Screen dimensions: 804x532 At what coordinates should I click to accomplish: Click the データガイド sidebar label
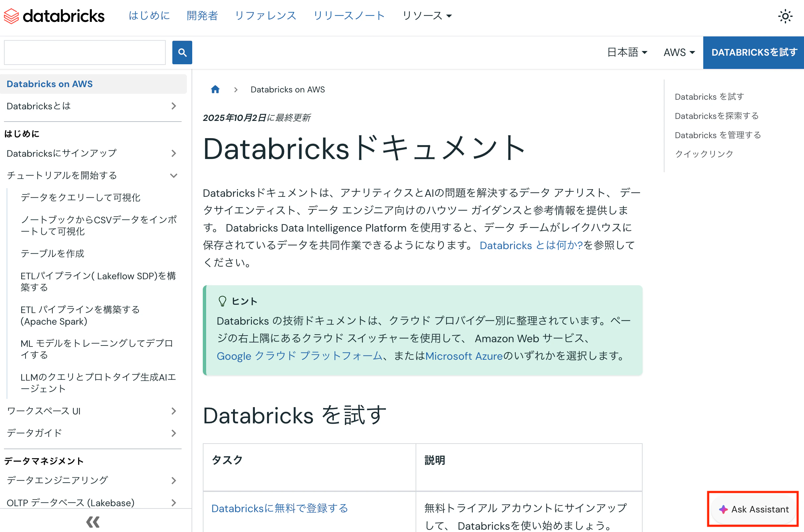coord(34,433)
